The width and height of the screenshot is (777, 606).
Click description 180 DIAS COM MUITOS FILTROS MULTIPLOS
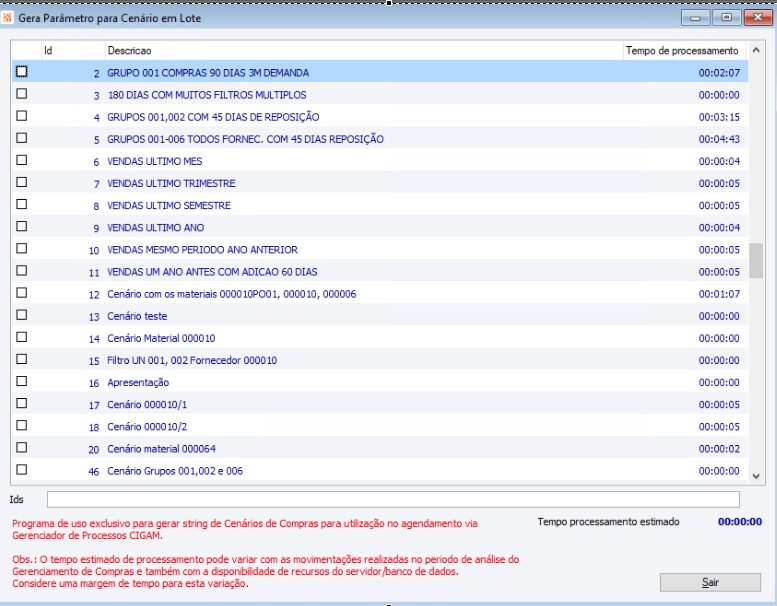tap(207, 95)
